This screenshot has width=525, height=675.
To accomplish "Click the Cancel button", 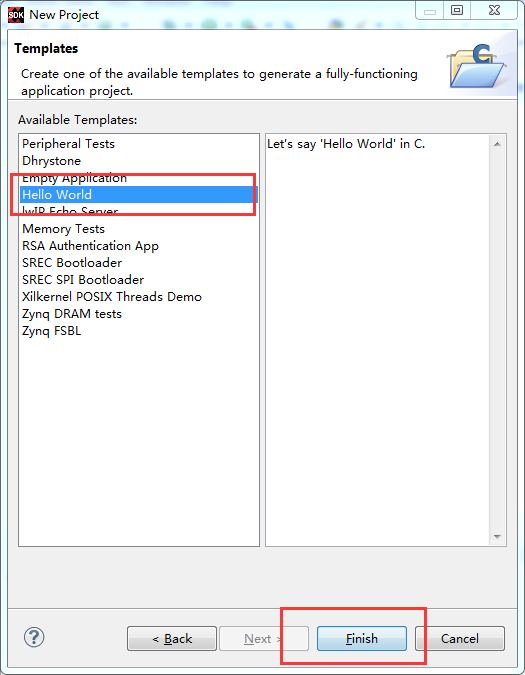I will [460, 638].
